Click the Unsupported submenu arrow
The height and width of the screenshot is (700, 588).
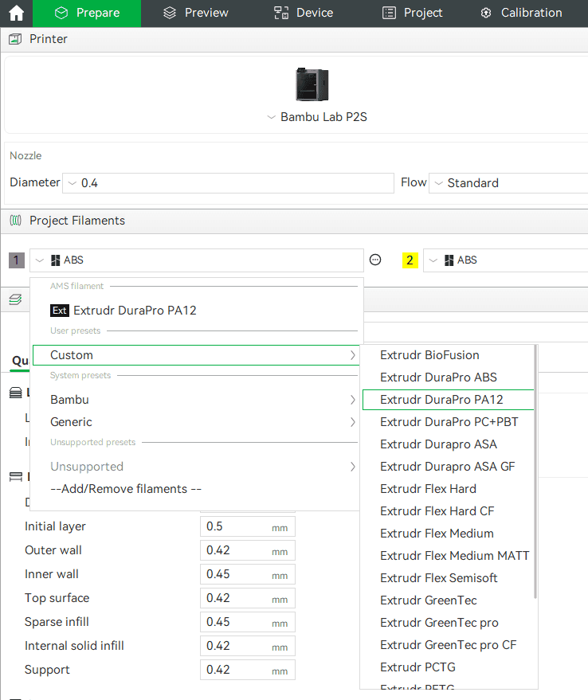pos(352,467)
